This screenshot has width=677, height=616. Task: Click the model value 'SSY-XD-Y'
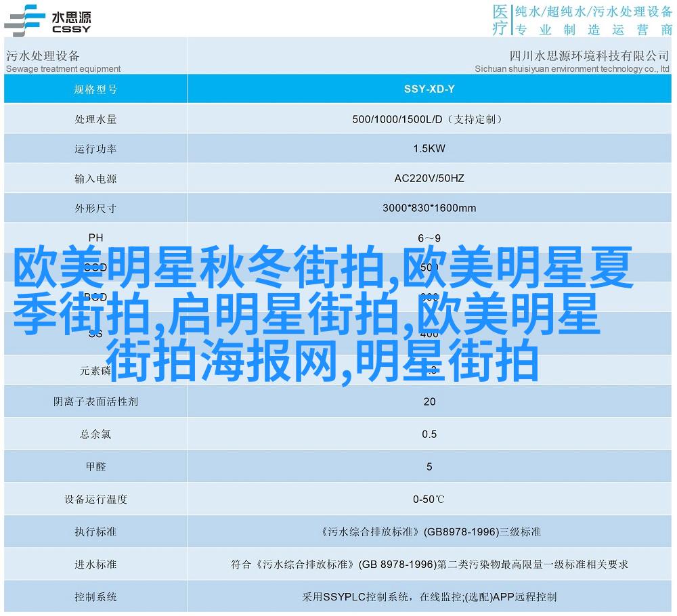coord(429,89)
